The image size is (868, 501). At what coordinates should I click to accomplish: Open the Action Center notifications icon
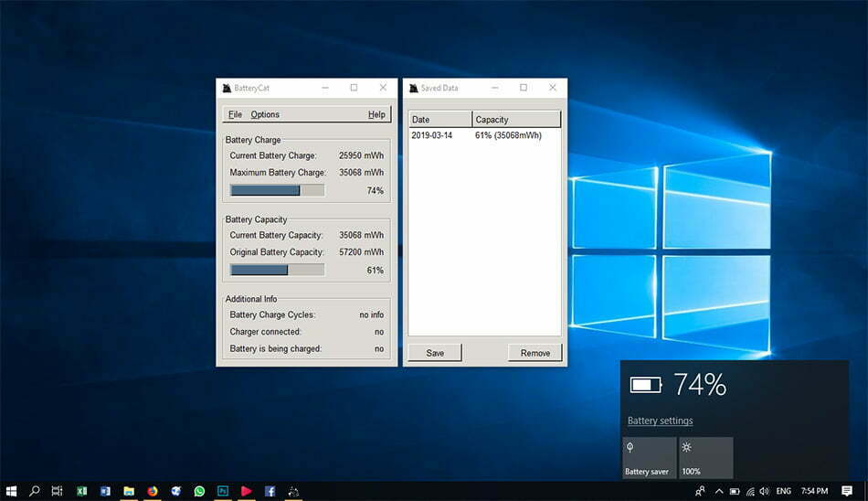(x=846, y=491)
